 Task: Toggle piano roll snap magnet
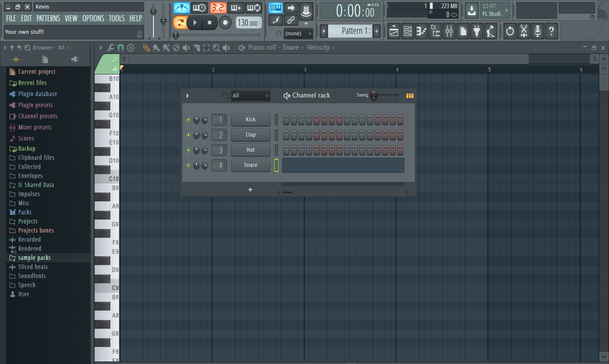click(120, 48)
